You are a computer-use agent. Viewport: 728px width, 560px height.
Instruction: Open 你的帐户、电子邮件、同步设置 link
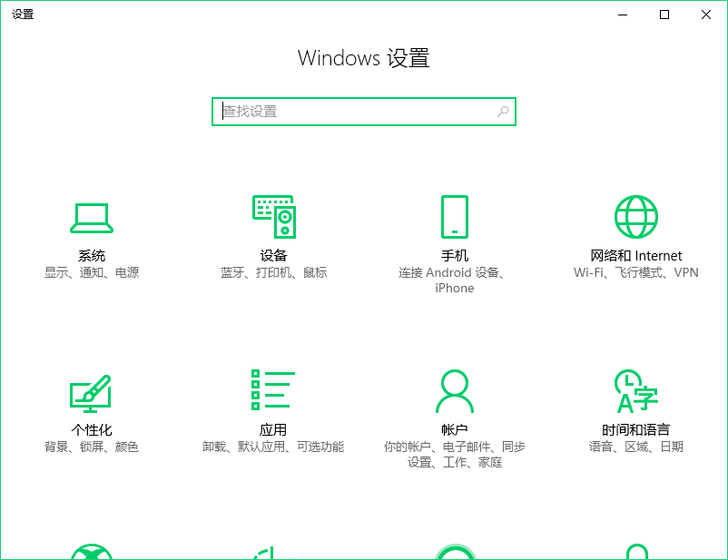coord(454,454)
